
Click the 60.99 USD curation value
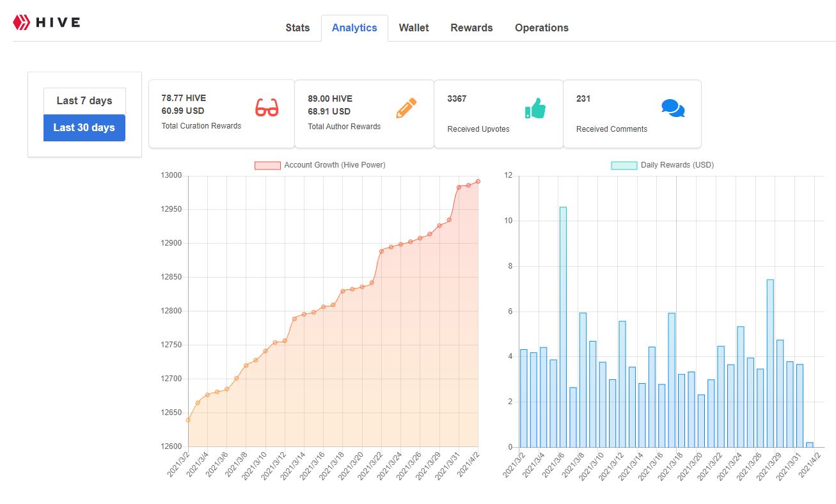point(183,111)
